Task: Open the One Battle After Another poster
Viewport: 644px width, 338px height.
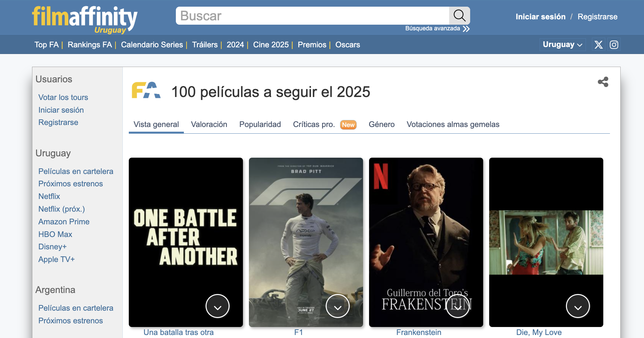Action: coord(186,242)
